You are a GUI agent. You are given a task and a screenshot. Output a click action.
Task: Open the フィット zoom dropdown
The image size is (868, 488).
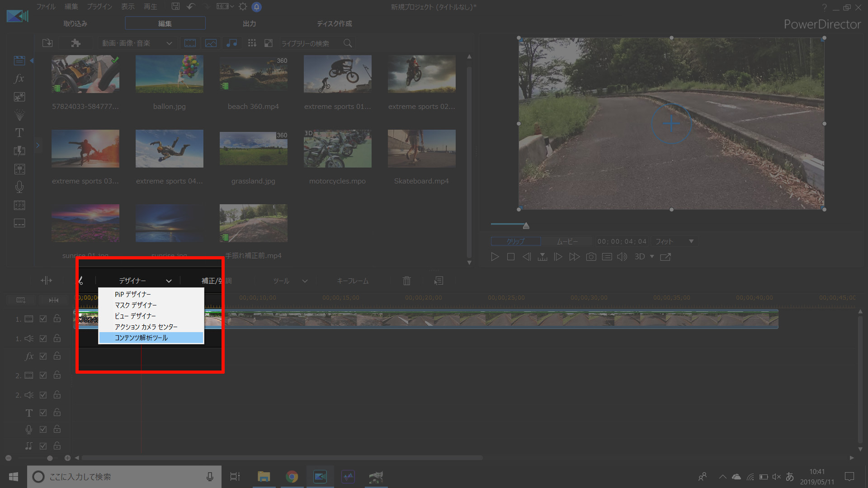[675, 241]
